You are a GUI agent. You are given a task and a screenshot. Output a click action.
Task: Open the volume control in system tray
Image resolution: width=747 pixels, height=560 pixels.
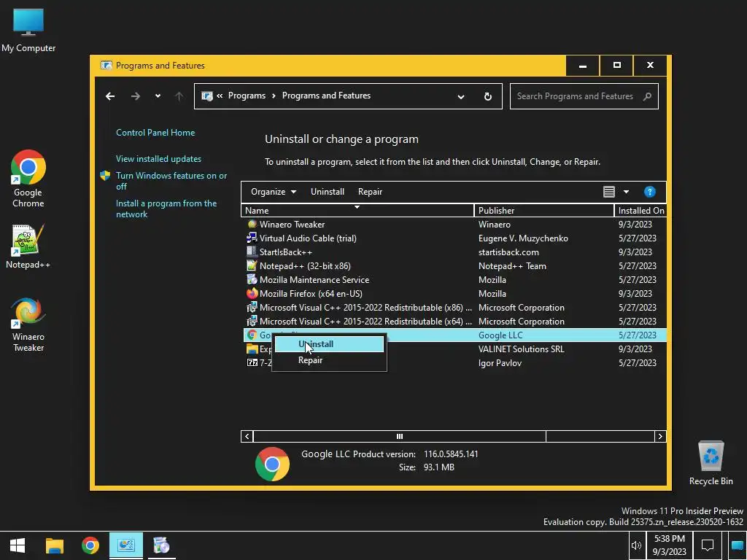coord(636,545)
